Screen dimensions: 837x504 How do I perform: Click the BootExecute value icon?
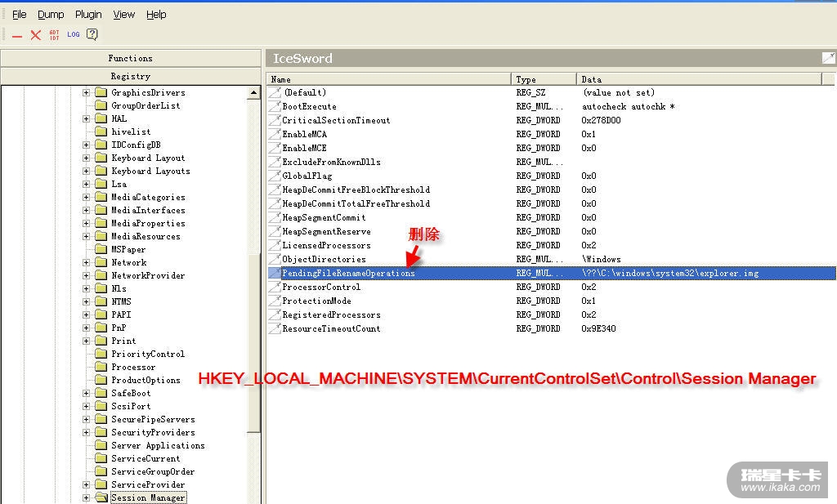point(275,107)
